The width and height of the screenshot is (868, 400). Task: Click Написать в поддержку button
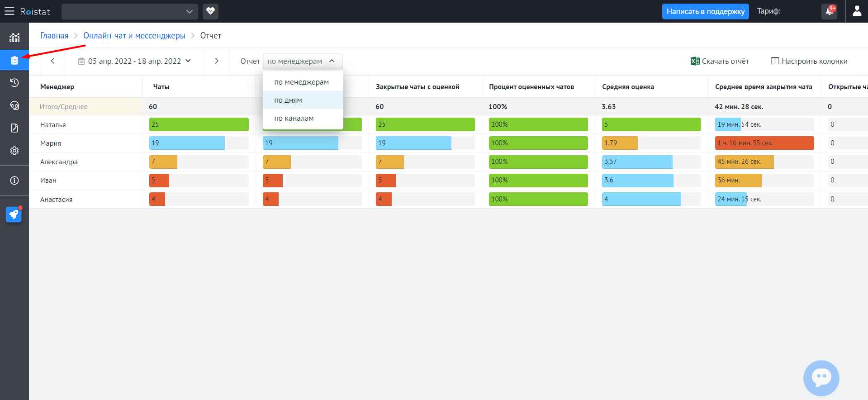click(705, 11)
